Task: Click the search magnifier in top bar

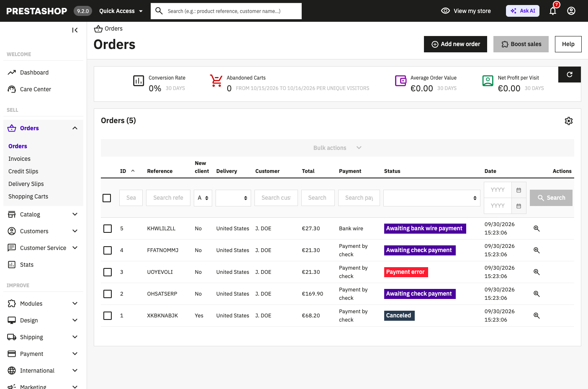Action: pyautogui.click(x=159, y=11)
